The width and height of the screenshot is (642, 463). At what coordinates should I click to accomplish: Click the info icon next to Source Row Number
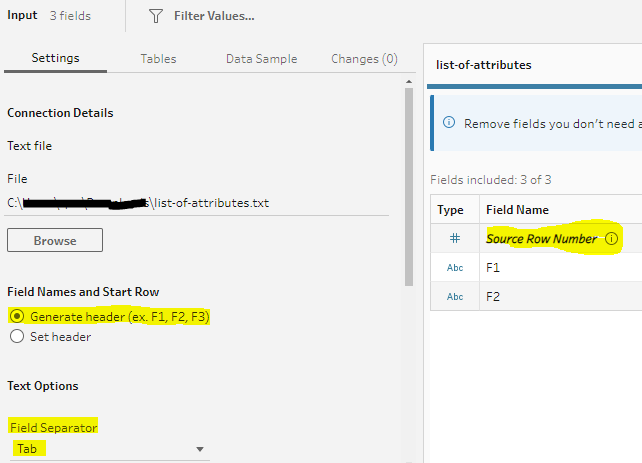611,240
